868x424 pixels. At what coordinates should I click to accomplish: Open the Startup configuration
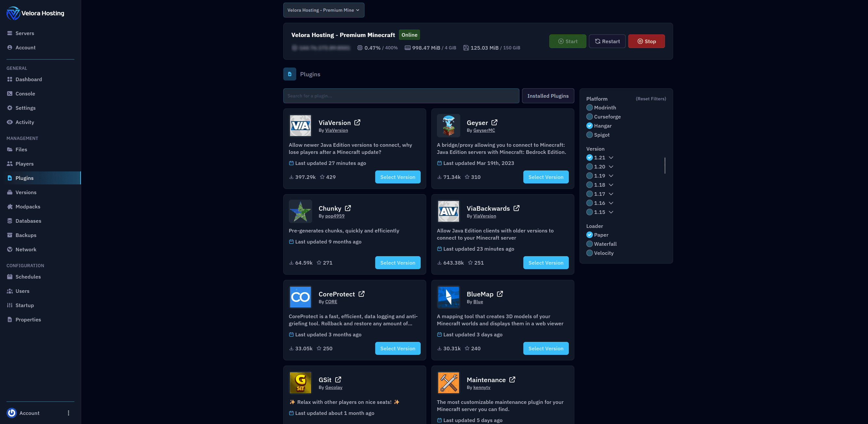coord(25,305)
